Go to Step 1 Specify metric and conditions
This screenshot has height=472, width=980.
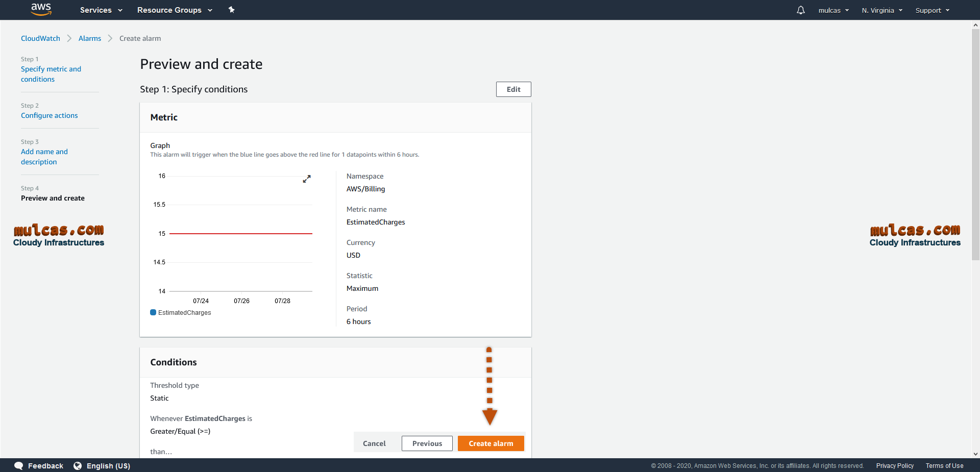pyautogui.click(x=51, y=74)
